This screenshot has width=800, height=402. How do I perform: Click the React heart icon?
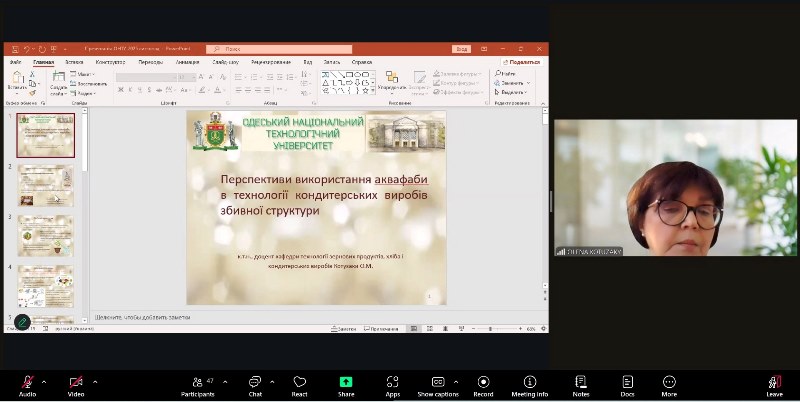pos(299,382)
